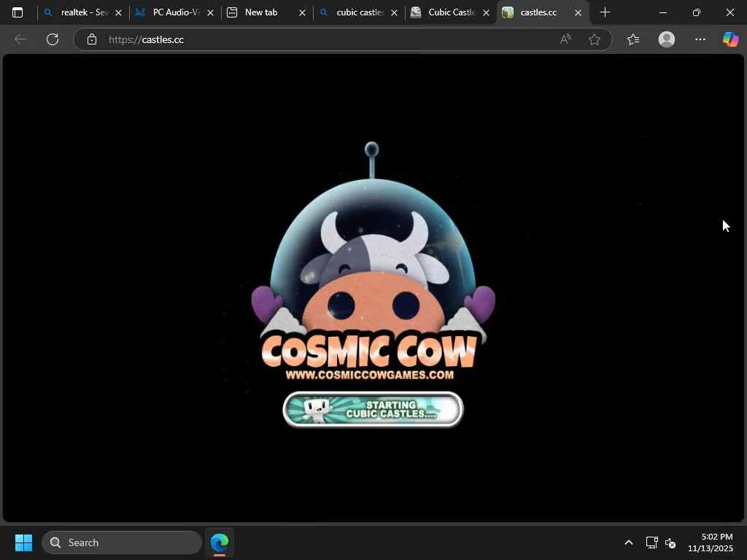Viewport: 747px width, 560px height.
Task: Open the tab actions menu icon
Action: (18, 12)
